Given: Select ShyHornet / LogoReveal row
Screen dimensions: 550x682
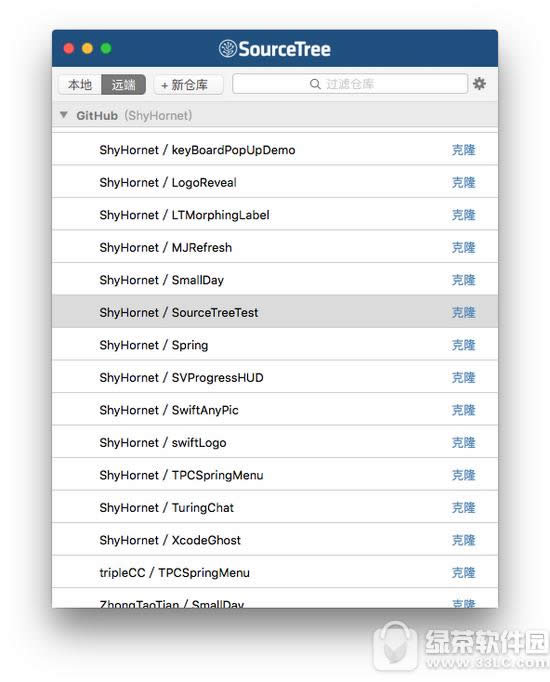Looking at the screenshot, I should pyautogui.click(x=275, y=182).
